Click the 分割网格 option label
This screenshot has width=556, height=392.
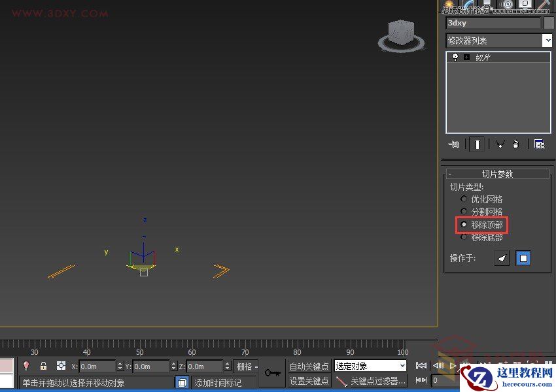click(487, 211)
